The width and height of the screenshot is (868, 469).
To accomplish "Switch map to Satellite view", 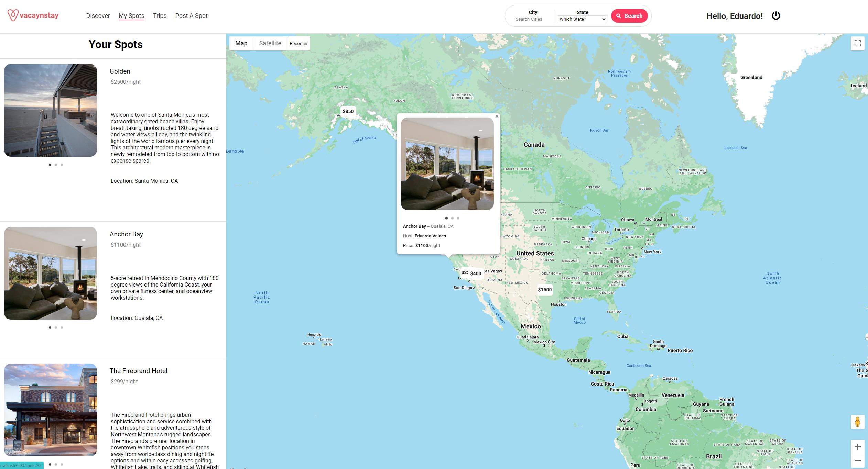I will tap(270, 43).
